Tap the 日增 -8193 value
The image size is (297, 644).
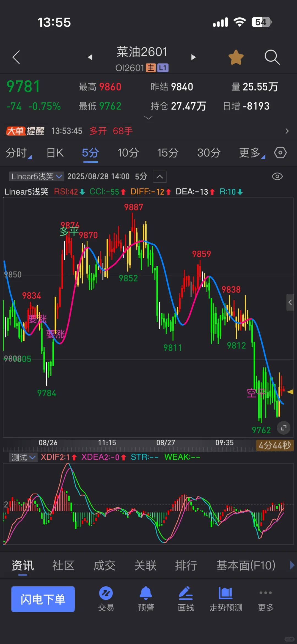(x=246, y=106)
